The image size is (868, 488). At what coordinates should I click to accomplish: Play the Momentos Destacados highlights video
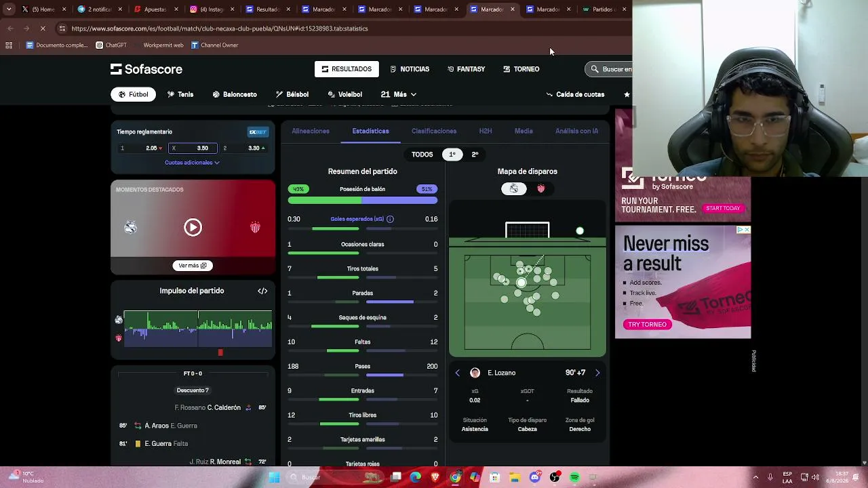(x=193, y=227)
